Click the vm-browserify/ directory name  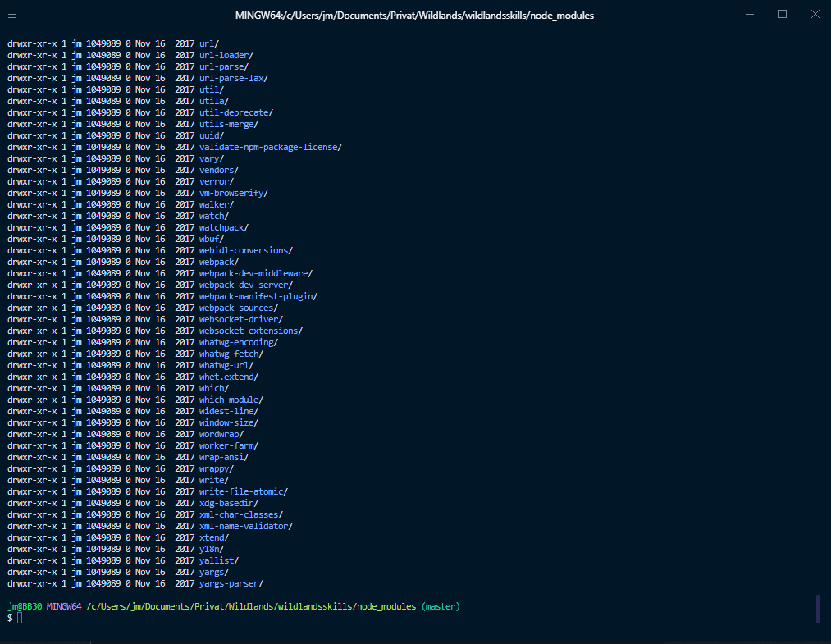pyautogui.click(x=234, y=193)
